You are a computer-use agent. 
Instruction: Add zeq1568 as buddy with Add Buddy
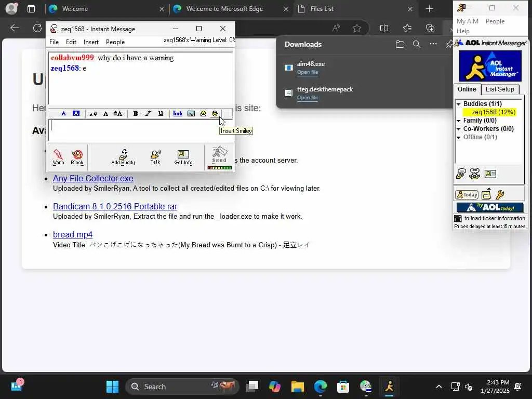(x=123, y=157)
